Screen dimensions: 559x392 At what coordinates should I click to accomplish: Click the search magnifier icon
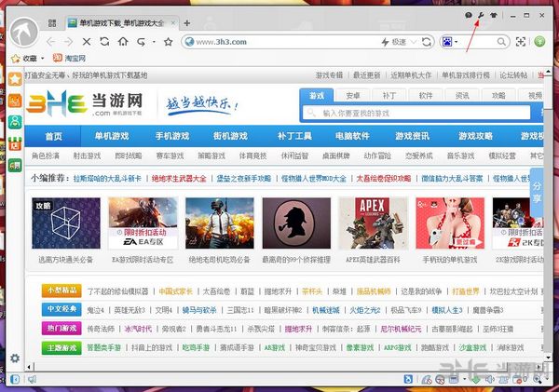point(501,42)
